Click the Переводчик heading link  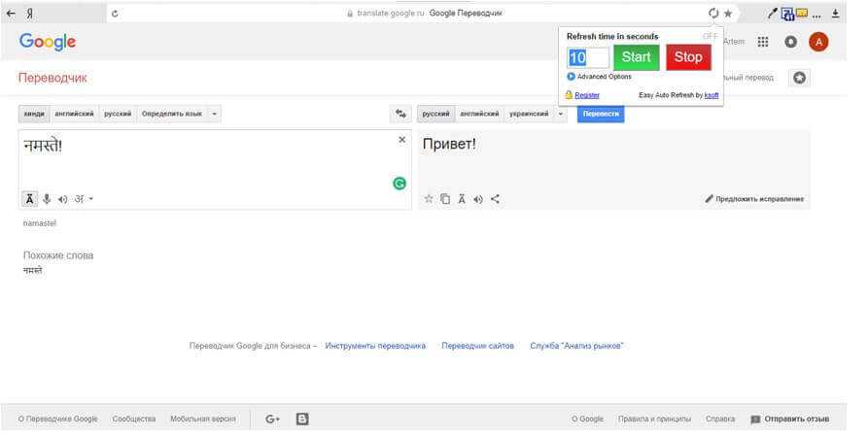coord(52,78)
